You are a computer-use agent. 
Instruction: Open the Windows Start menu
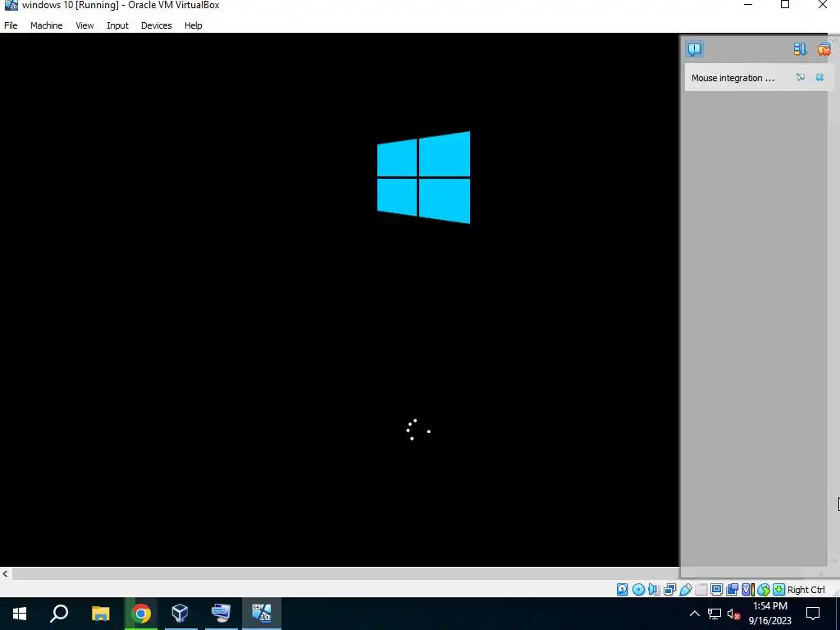coord(20,614)
